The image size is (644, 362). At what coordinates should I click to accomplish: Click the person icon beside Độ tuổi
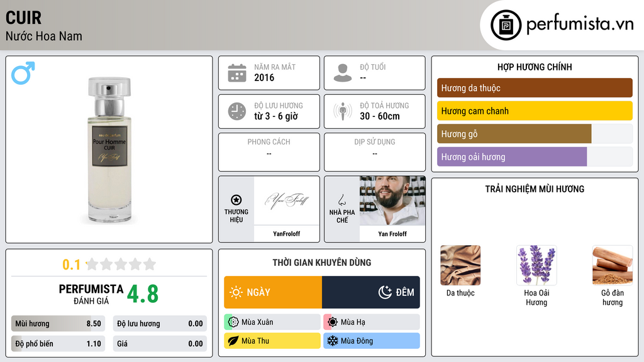point(343,73)
